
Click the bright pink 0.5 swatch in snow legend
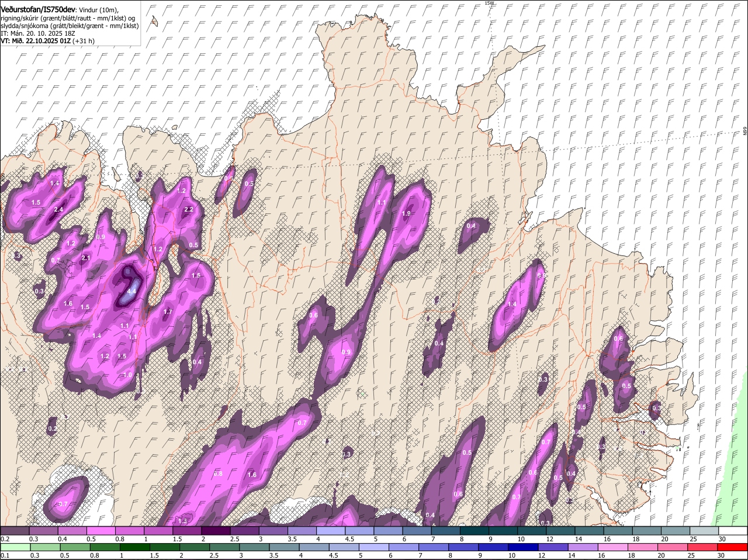(x=101, y=531)
